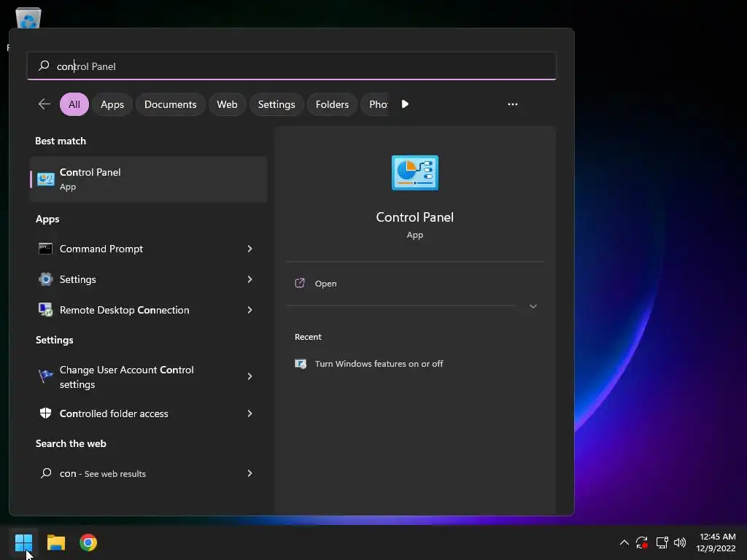The image size is (747, 560).
Task: Open the clock and date in taskbar
Action: 716,542
